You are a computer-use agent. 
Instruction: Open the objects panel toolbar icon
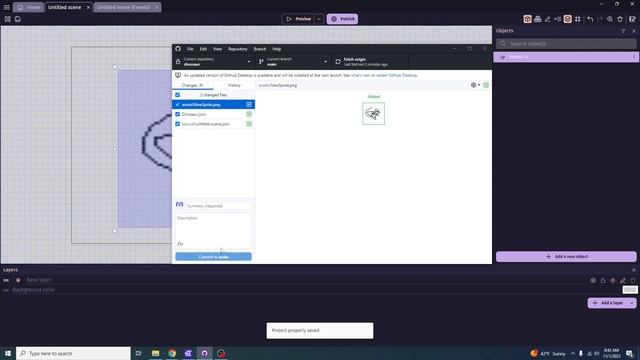(x=527, y=19)
